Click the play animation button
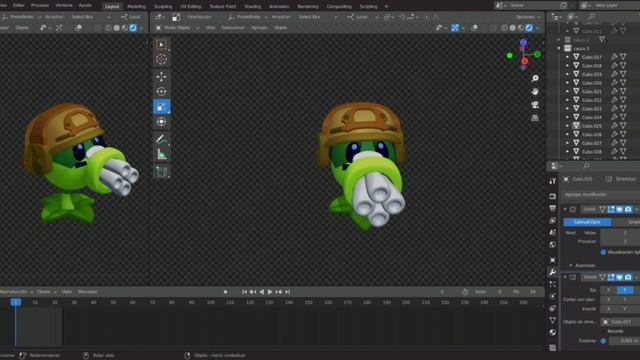 pyautogui.click(x=270, y=292)
